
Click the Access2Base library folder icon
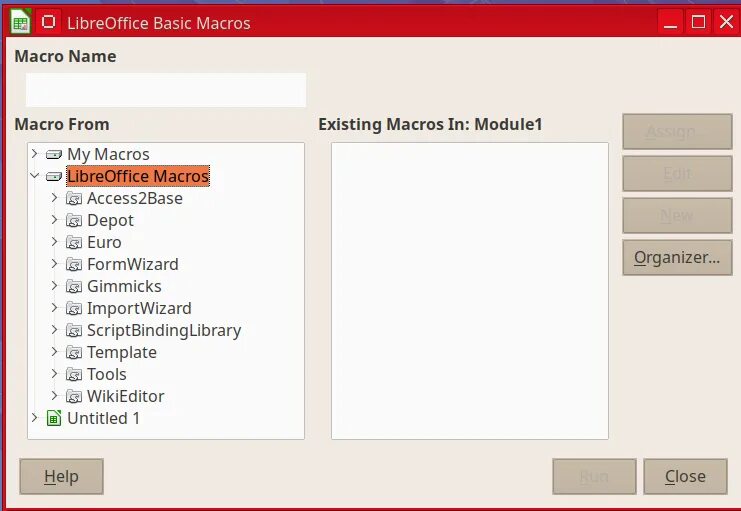pos(74,199)
